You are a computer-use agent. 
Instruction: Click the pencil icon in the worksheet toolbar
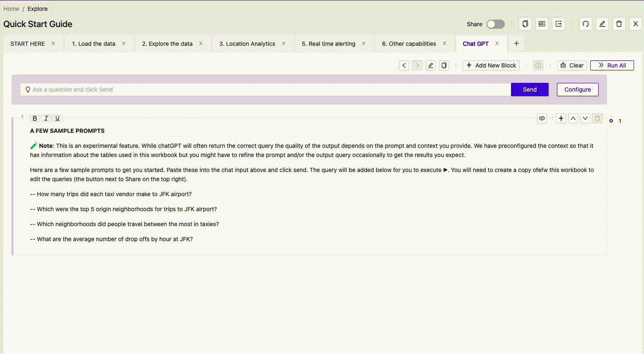pyautogui.click(x=431, y=65)
